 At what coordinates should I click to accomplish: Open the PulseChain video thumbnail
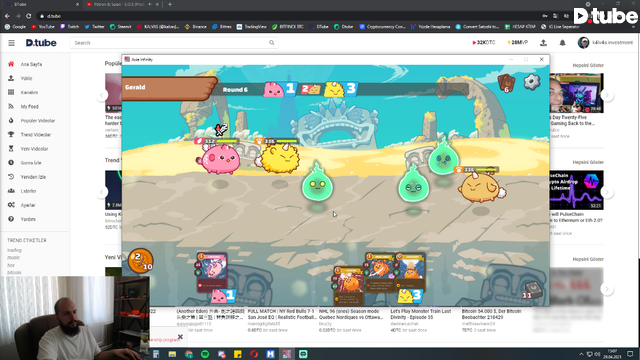coord(576,190)
